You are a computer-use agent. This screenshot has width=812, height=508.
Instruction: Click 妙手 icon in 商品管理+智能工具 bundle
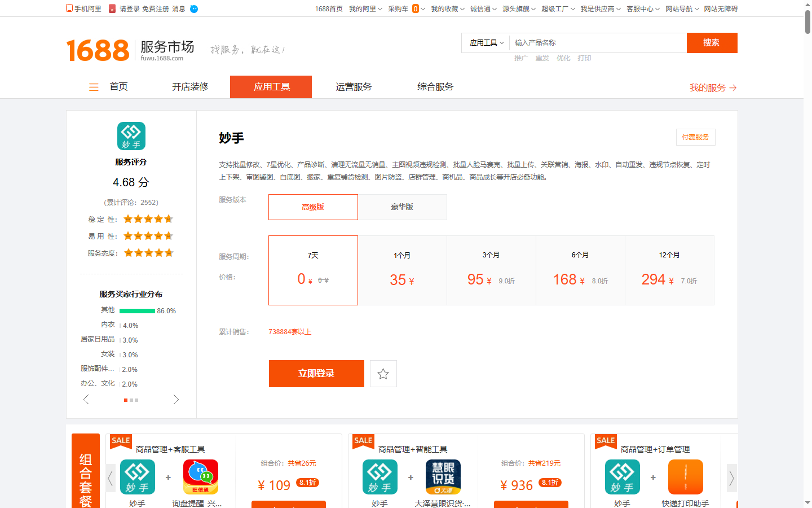[380, 477]
